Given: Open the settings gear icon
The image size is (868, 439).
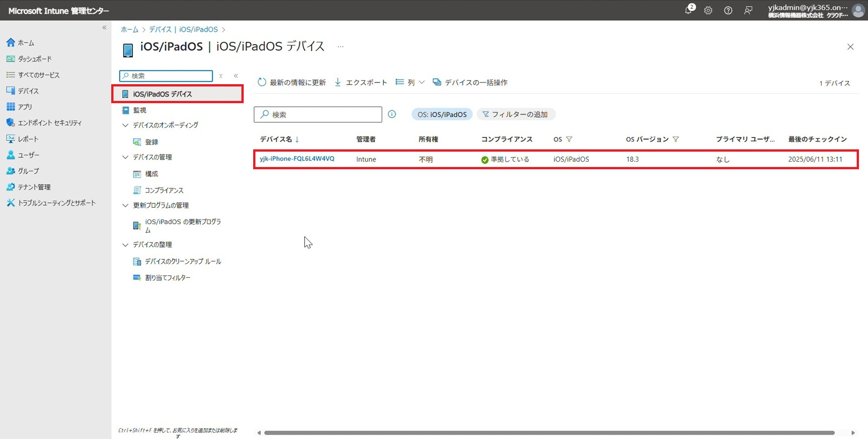Looking at the screenshot, I should (x=708, y=10).
